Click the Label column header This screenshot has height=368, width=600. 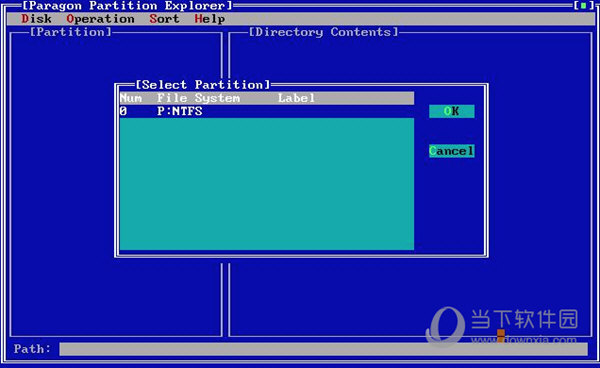click(296, 98)
